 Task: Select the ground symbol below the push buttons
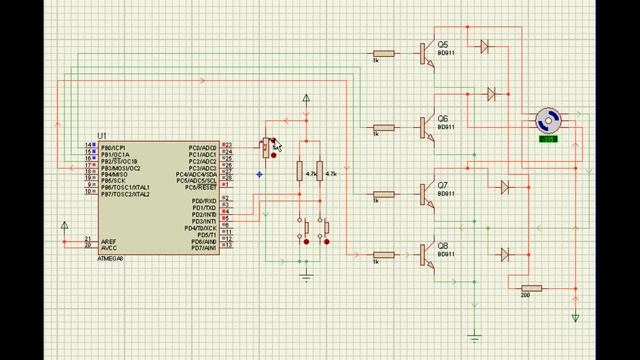coord(306,278)
